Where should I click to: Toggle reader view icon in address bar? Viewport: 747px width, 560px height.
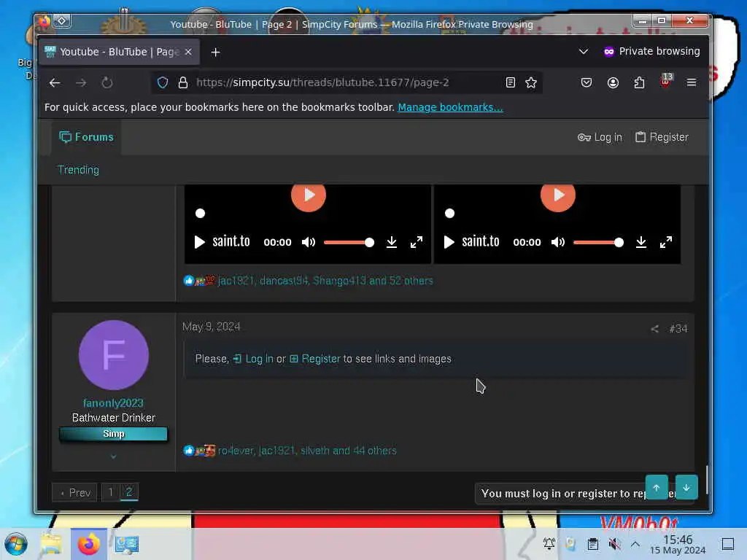(x=510, y=83)
